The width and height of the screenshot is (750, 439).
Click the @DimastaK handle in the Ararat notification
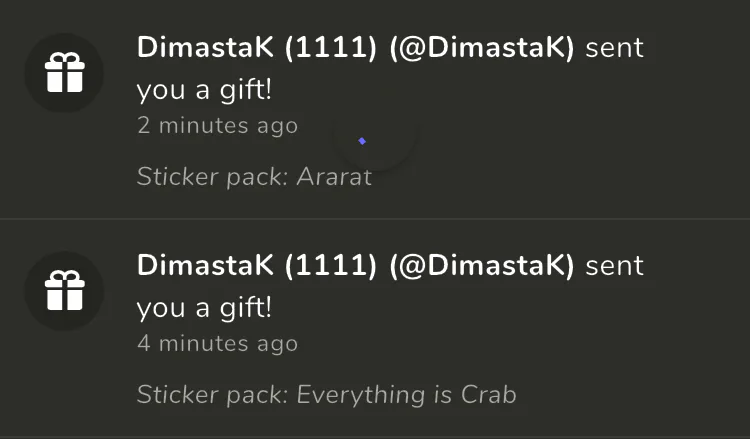click(x=482, y=47)
